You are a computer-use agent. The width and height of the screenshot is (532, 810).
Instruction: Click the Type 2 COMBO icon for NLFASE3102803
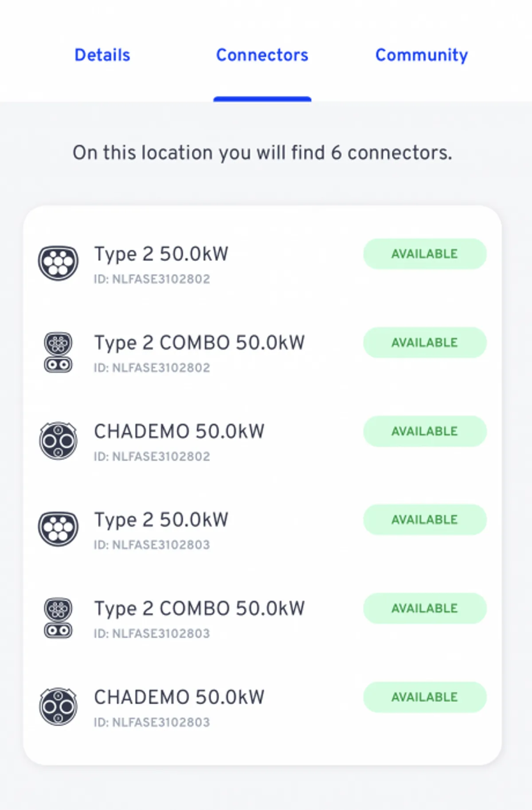[x=58, y=618]
